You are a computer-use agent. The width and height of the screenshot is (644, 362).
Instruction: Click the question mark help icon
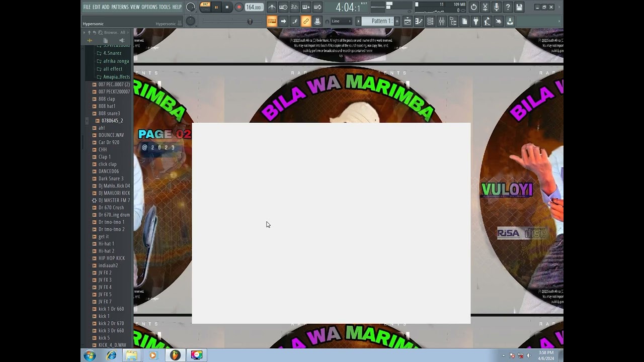click(508, 7)
